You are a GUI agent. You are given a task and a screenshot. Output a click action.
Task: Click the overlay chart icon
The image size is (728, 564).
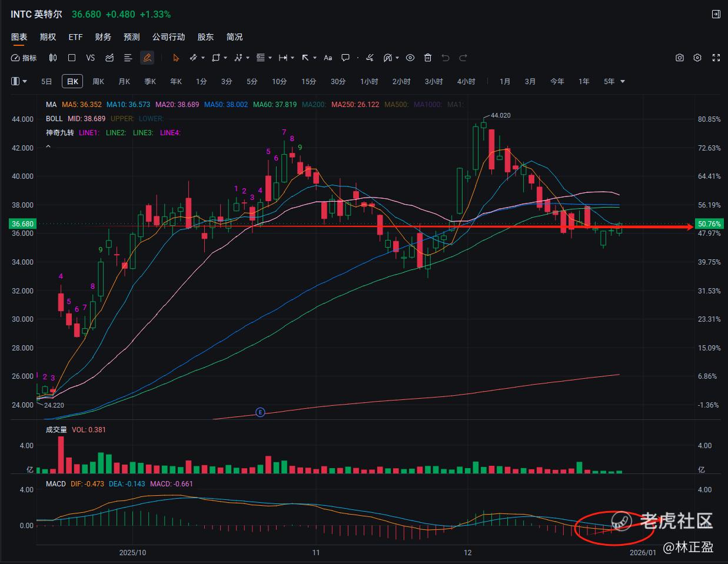coord(109,58)
